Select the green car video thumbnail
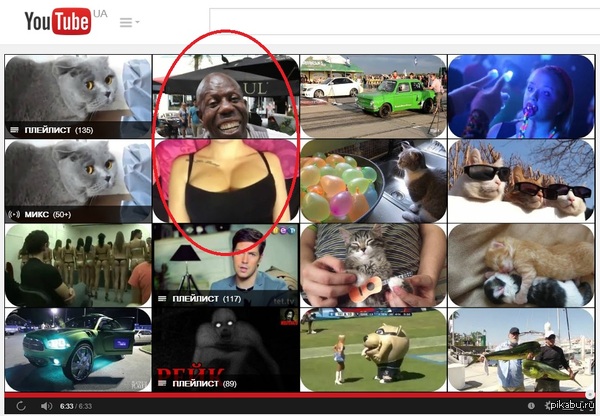Viewport: 600px width, 416px height. (x=373, y=96)
